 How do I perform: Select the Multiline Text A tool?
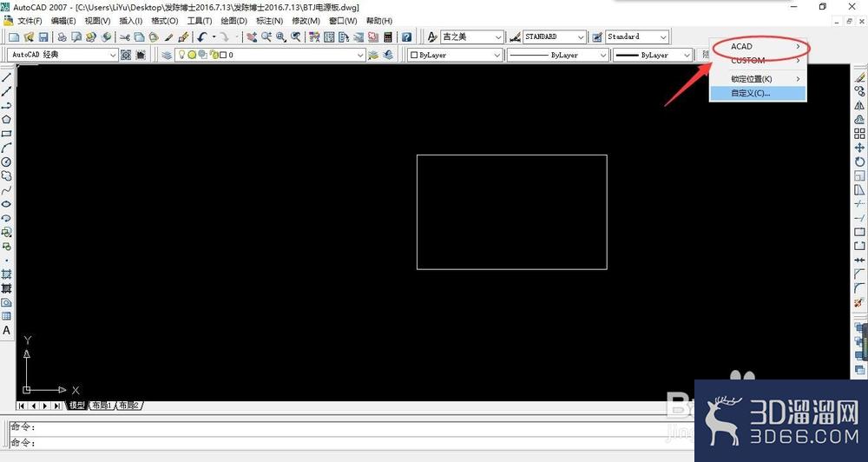[x=7, y=331]
